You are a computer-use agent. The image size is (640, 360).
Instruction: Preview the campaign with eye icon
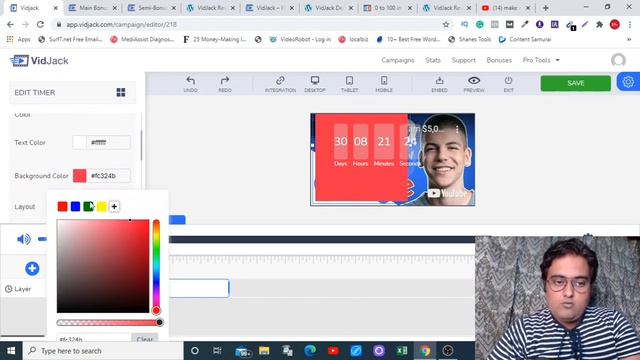tap(474, 84)
